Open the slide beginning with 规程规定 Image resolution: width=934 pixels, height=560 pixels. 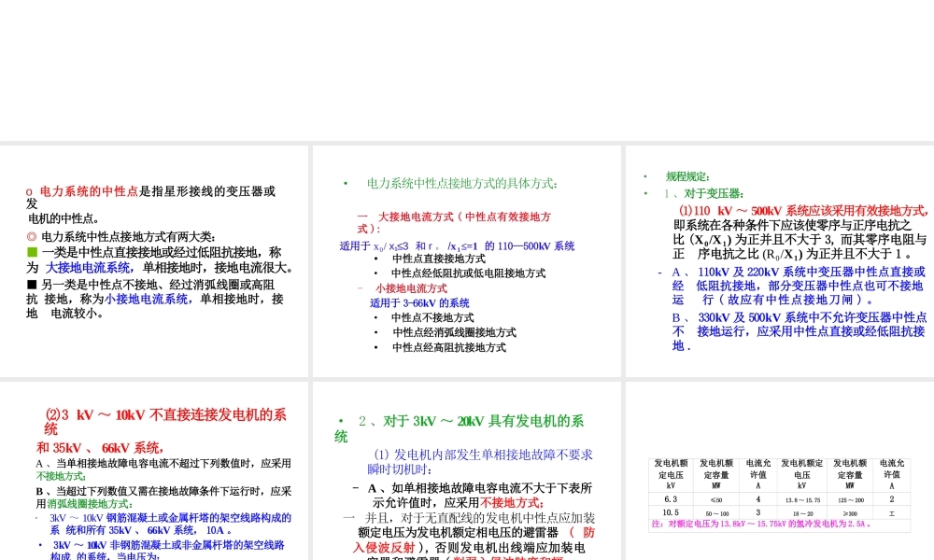point(780,260)
